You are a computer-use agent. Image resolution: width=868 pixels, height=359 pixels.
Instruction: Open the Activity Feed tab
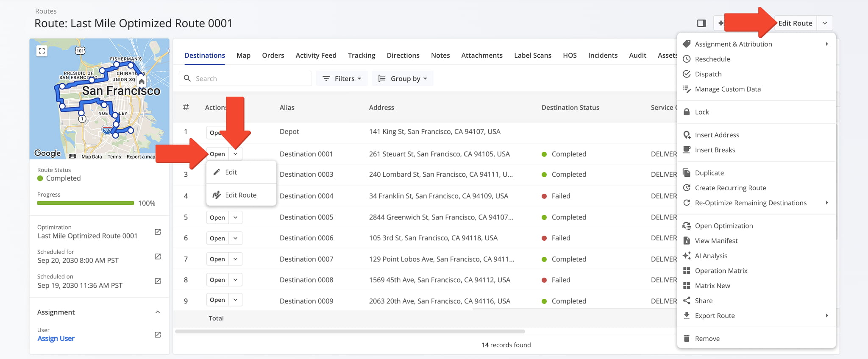tap(316, 55)
